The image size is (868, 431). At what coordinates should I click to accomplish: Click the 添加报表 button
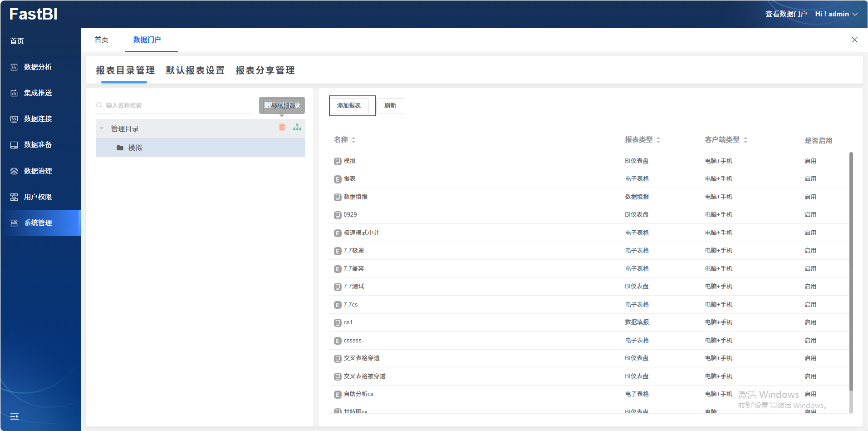coord(349,106)
